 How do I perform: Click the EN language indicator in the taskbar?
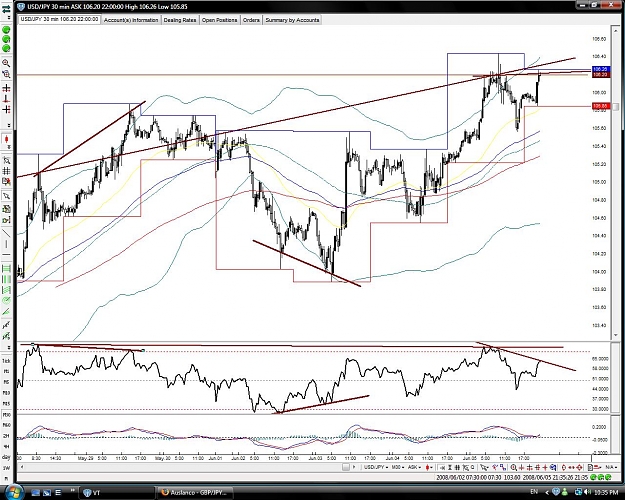[534, 492]
